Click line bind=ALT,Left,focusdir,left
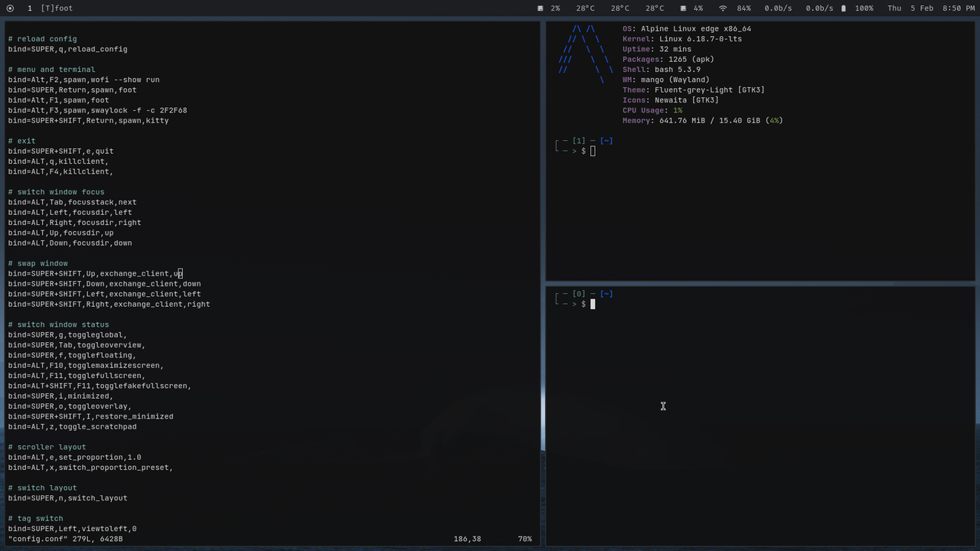980x551 pixels. click(x=70, y=212)
